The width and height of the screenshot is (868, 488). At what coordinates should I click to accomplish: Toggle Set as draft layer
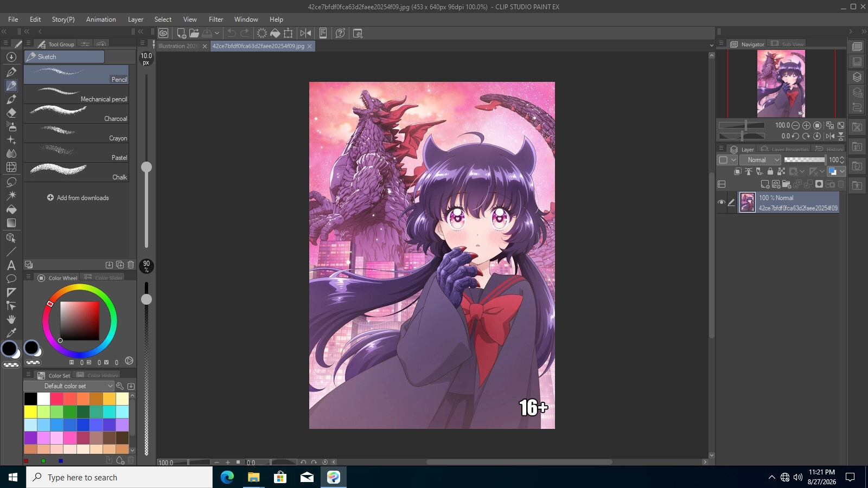pos(759,171)
